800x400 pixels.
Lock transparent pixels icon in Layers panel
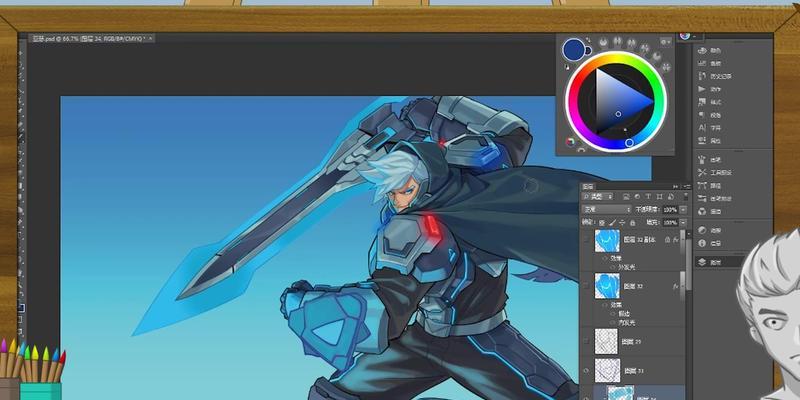[602, 222]
